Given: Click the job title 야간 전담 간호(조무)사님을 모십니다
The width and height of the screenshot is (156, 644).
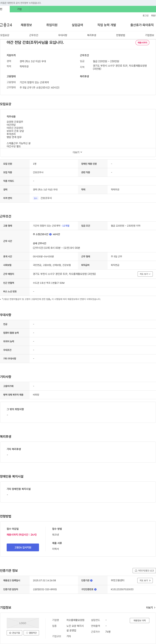Looking at the screenshot, I should coord(35,42).
